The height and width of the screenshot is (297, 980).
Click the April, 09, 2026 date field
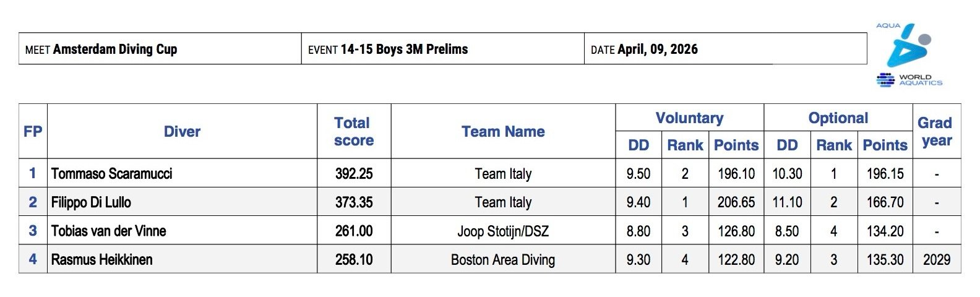pos(657,49)
